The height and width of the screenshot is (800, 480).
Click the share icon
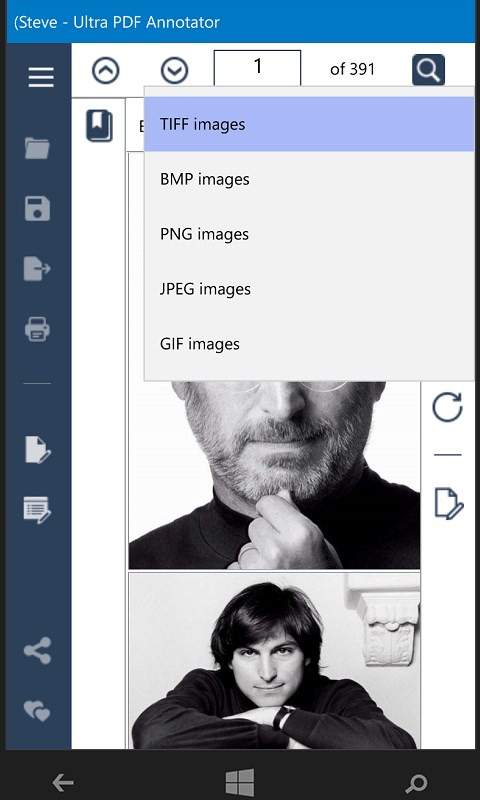[x=37, y=651]
